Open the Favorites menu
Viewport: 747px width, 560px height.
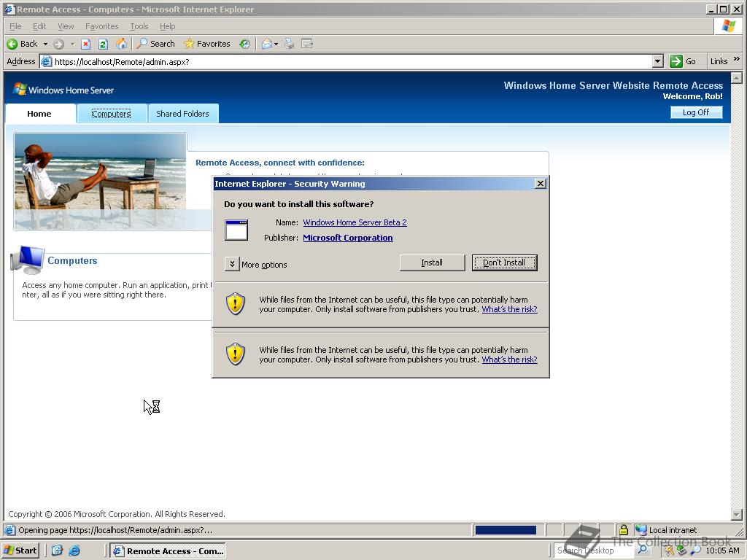click(101, 26)
